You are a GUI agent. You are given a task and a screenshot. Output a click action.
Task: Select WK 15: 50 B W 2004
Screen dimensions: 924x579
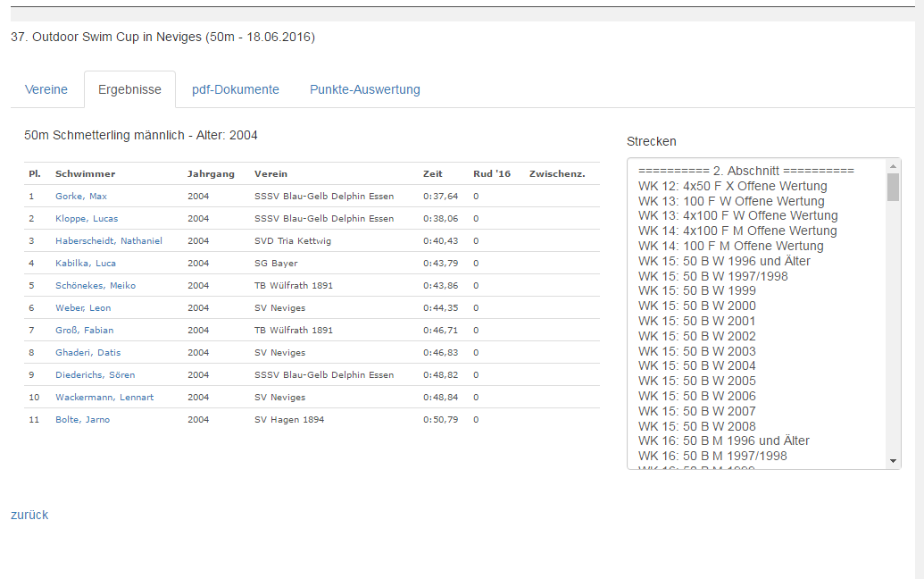coord(696,365)
